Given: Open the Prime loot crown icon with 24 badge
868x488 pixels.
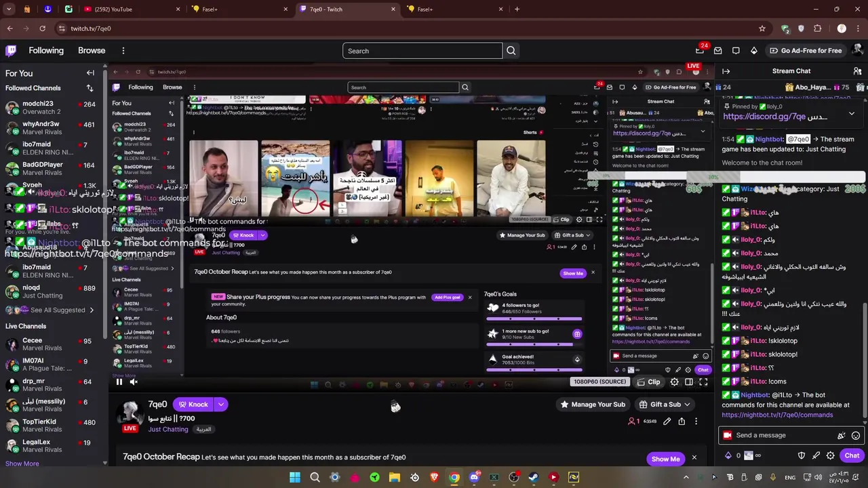Looking at the screenshot, I should [x=700, y=51].
